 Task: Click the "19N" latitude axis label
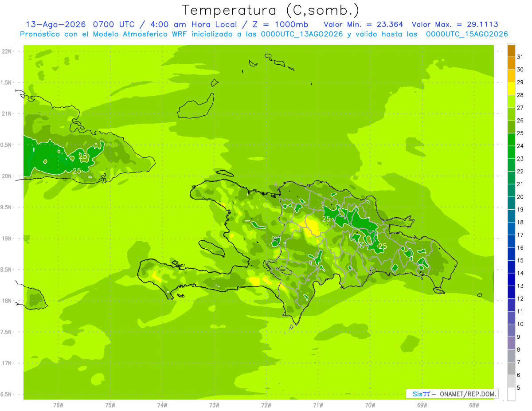[x=7, y=239]
